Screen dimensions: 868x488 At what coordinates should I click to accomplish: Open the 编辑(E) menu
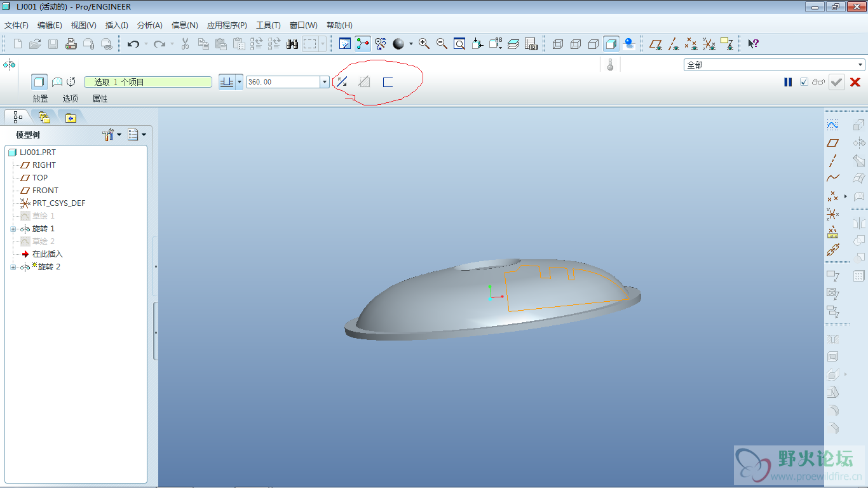click(50, 25)
